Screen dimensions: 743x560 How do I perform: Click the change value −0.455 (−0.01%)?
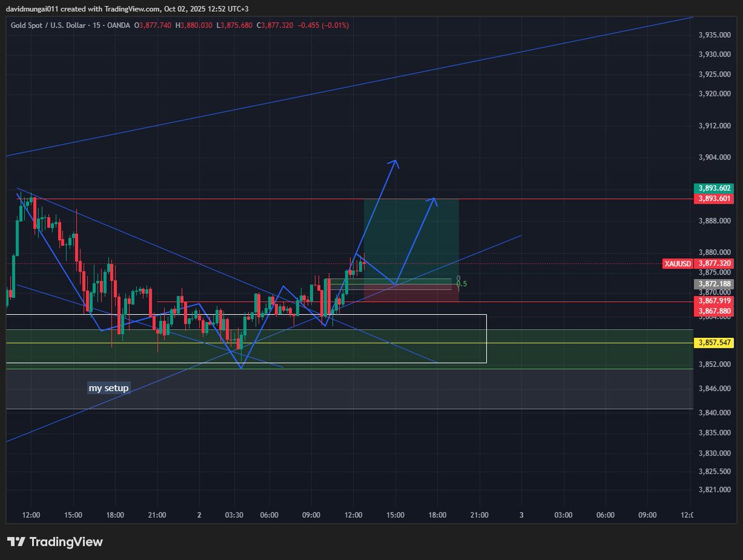coord(322,25)
